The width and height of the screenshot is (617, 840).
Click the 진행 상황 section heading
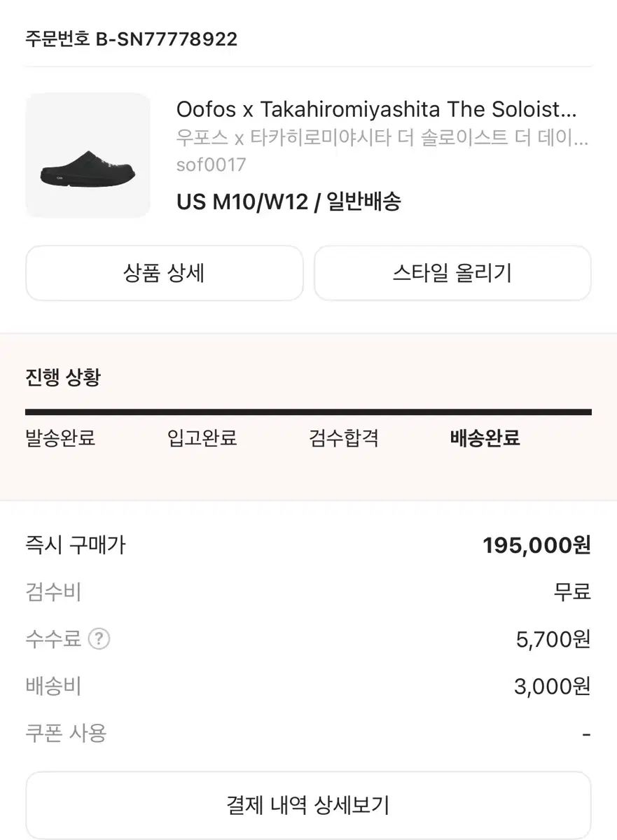coord(63,378)
